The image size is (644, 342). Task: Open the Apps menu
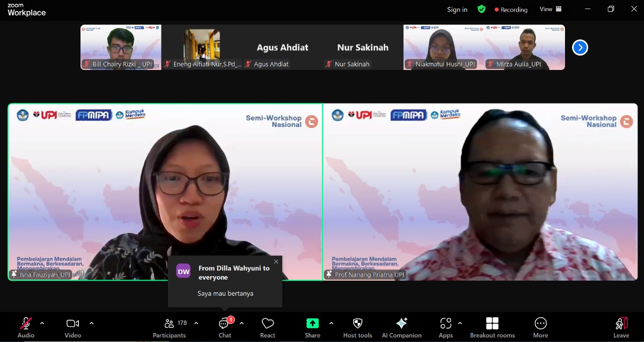(x=446, y=327)
